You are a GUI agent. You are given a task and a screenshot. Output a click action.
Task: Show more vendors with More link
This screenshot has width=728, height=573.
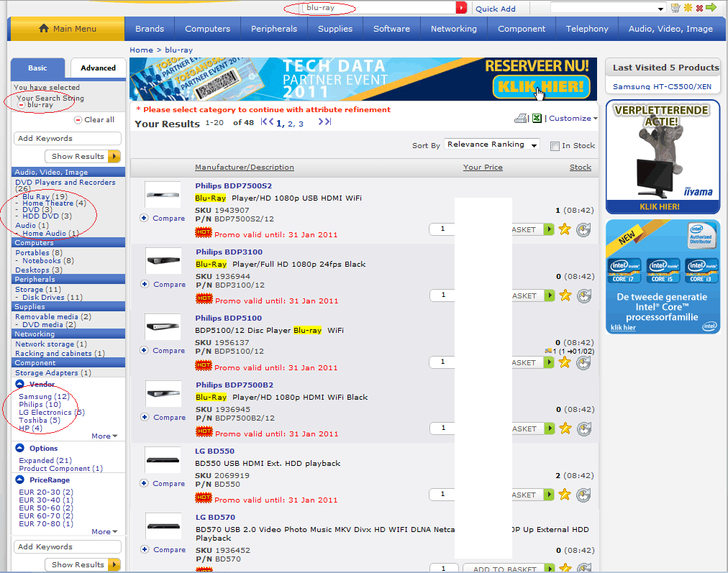(104, 436)
